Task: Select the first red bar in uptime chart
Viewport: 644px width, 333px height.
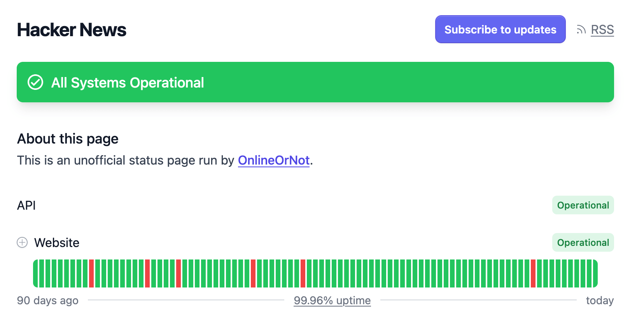Action: [x=91, y=273]
